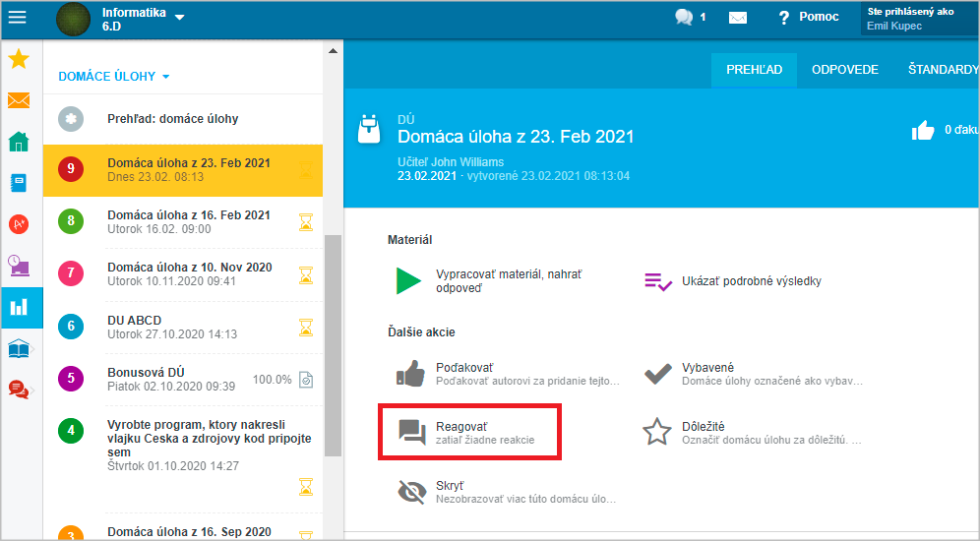Viewport: 980px width, 541px height.
Task: Open the blue notebook sidebar icon
Action: (x=19, y=183)
